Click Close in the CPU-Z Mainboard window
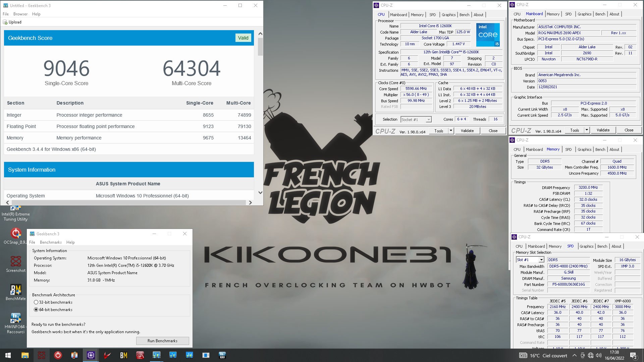Viewport: 644px width, 362px height. [x=629, y=130]
